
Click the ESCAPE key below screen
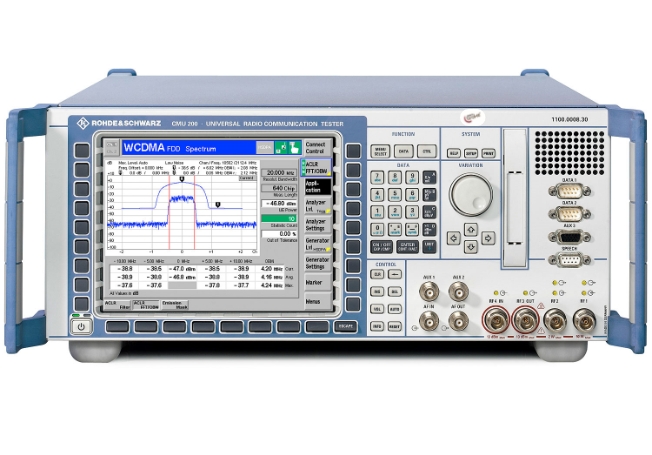346,326
